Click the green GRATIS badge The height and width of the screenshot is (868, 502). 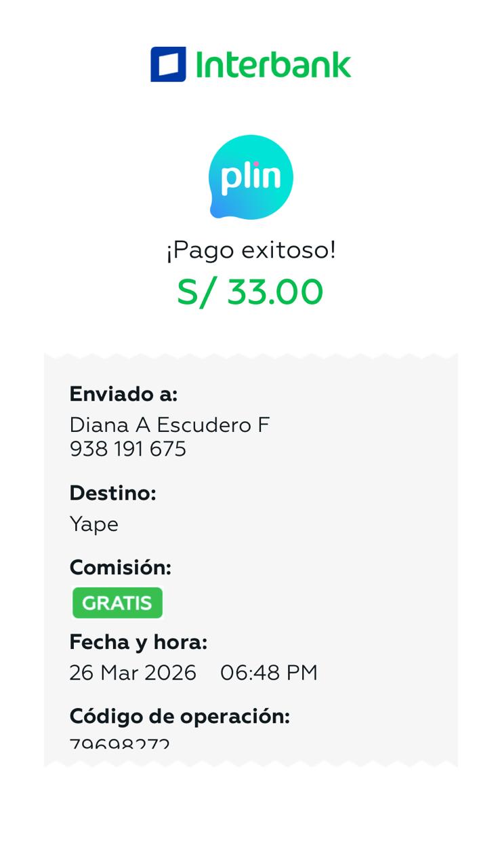point(117,603)
